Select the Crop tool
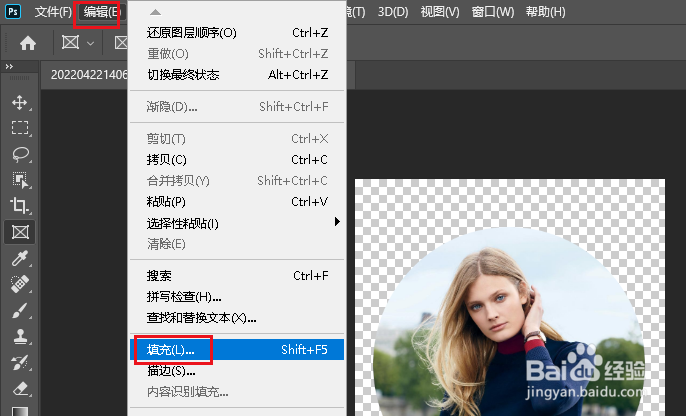 point(20,205)
